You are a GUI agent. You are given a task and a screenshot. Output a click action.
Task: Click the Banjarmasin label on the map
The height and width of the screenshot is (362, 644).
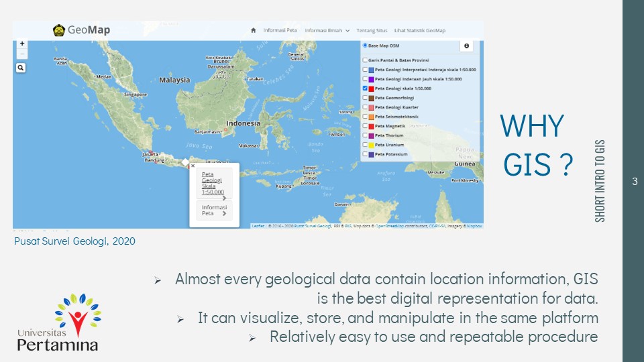point(208,132)
